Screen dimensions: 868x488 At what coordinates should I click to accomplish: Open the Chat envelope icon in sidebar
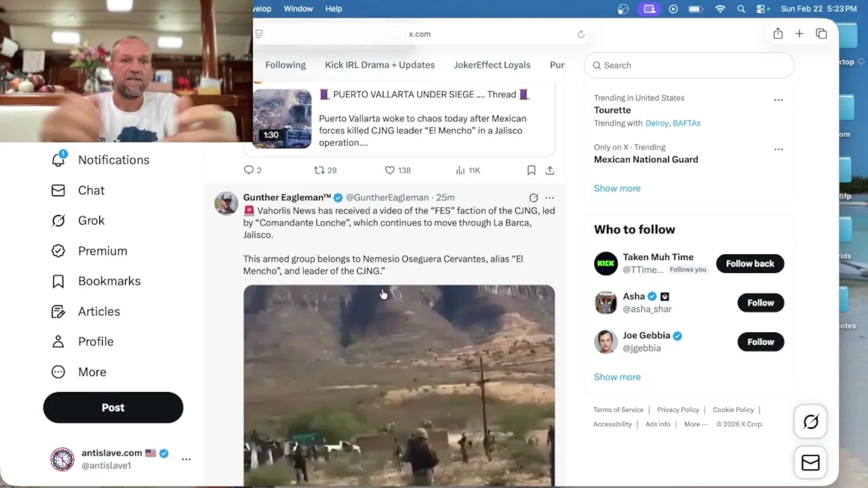pos(58,190)
